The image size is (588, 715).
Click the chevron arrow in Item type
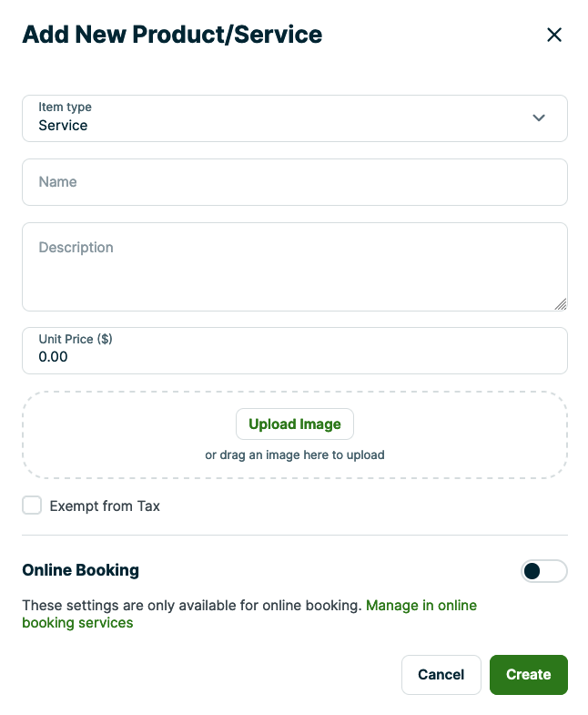tap(539, 118)
